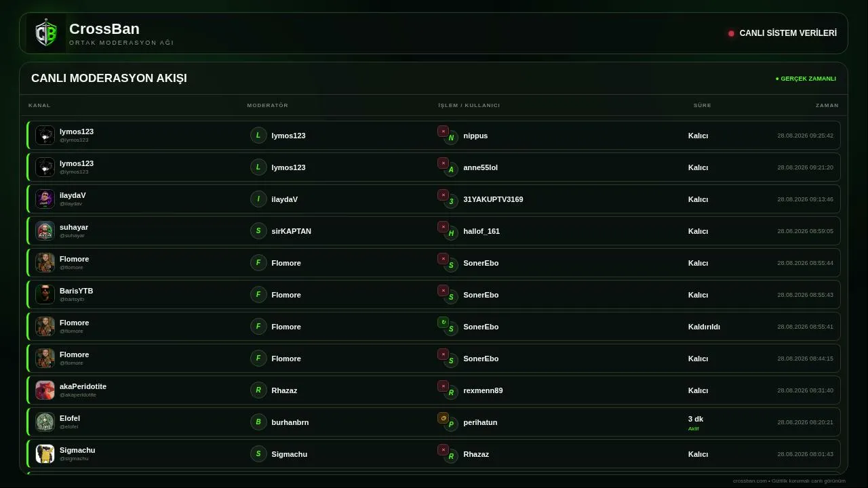This screenshot has width=868, height=488.
Task: Open the ilaydaV channel avatar
Action: tap(45, 199)
